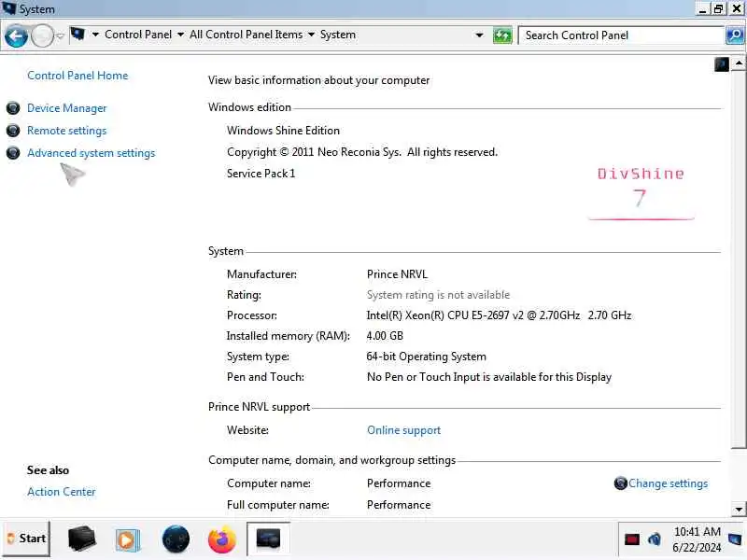Click scrollbar down arrow

(x=739, y=509)
